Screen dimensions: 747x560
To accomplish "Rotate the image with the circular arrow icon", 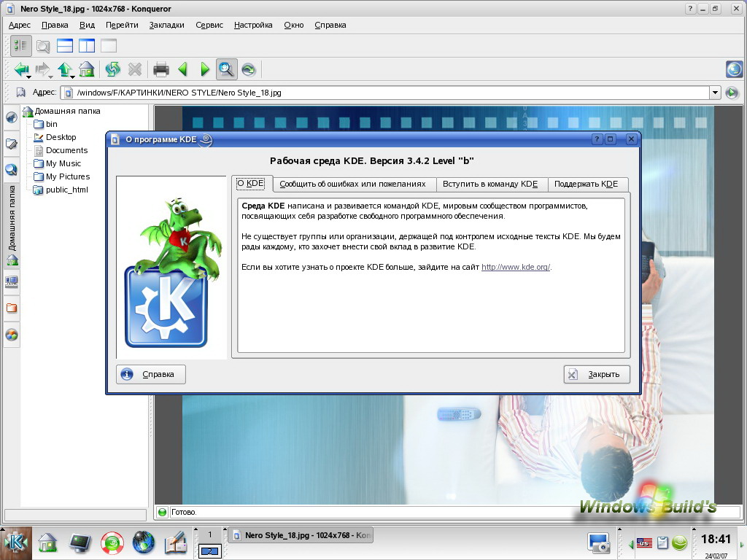I will (x=249, y=69).
